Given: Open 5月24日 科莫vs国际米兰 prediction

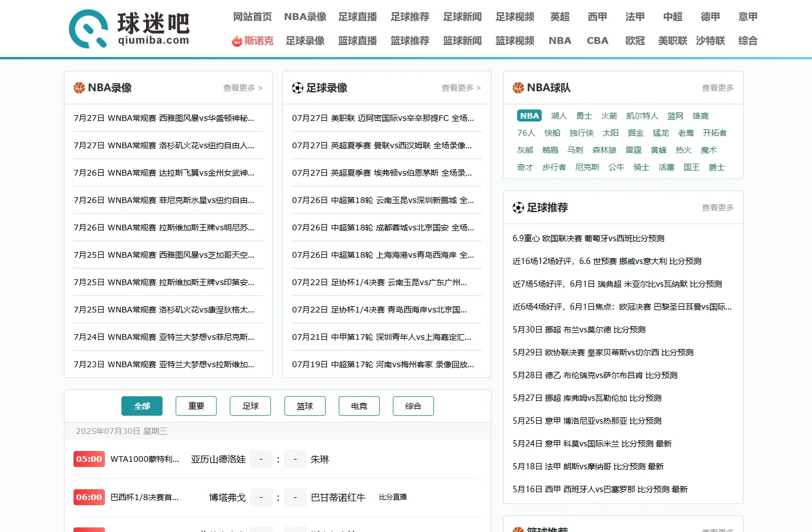Looking at the screenshot, I should coord(592,444).
